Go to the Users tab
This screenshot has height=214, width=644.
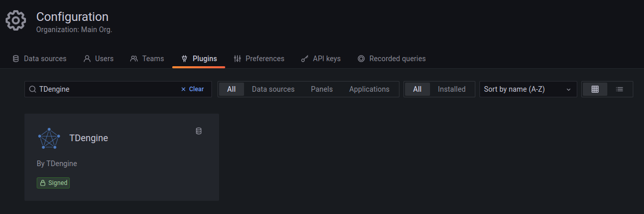tap(98, 59)
